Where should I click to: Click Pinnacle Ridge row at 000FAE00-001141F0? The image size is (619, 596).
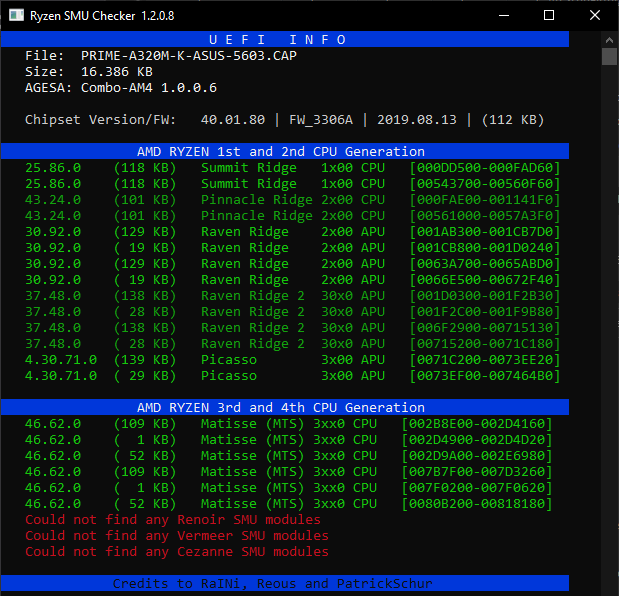coord(293,200)
